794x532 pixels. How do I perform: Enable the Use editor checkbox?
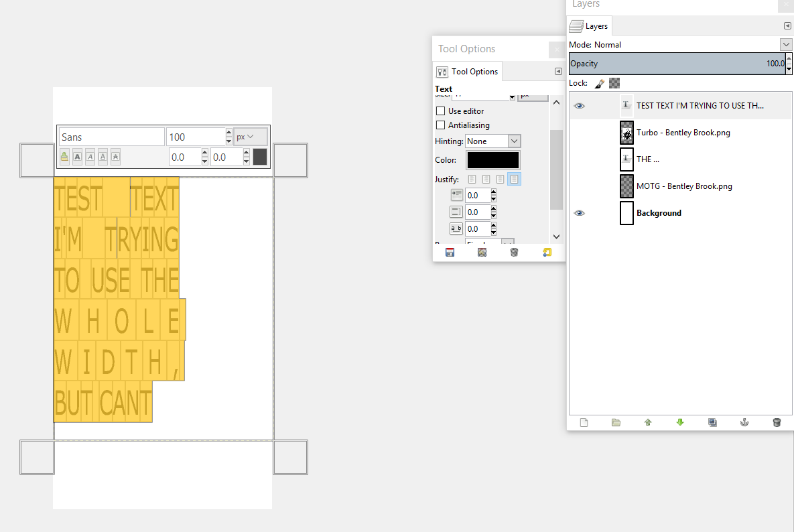pos(440,111)
